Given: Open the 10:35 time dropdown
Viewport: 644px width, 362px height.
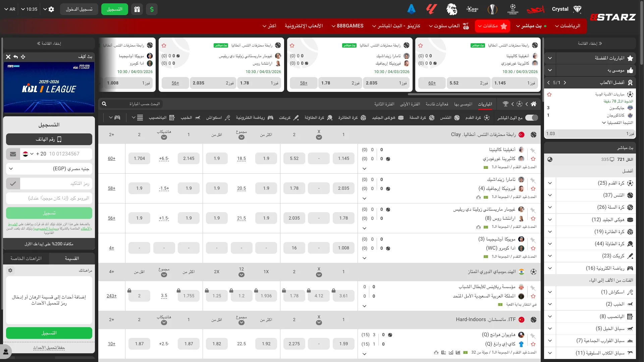Looking at the screenshot, I should 29,9.
